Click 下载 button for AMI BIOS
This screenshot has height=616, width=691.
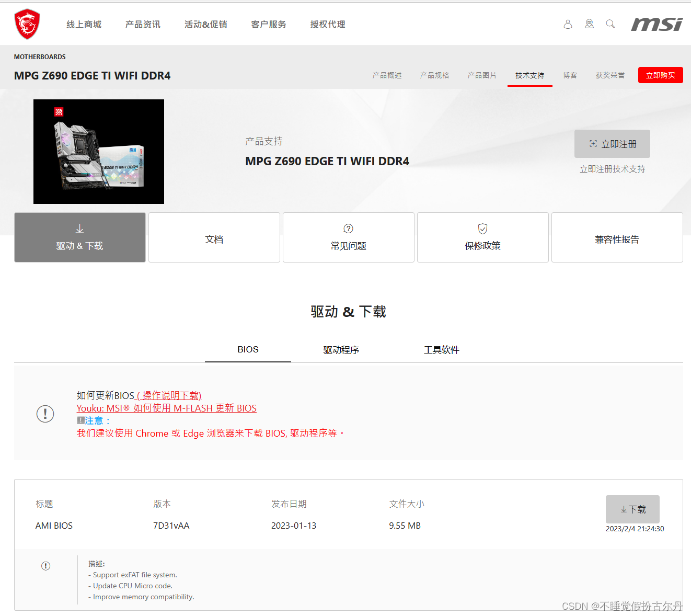click(x=632, y=509)
